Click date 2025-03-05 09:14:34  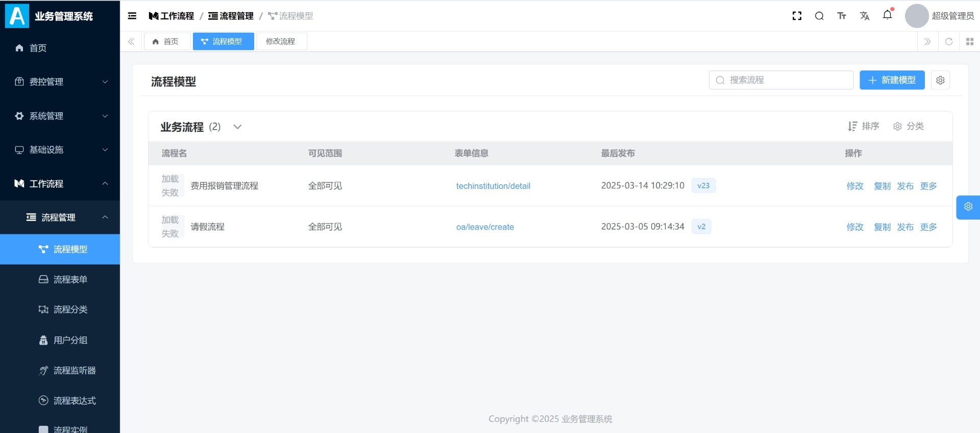pyautogui.click(x=643, y=226)
